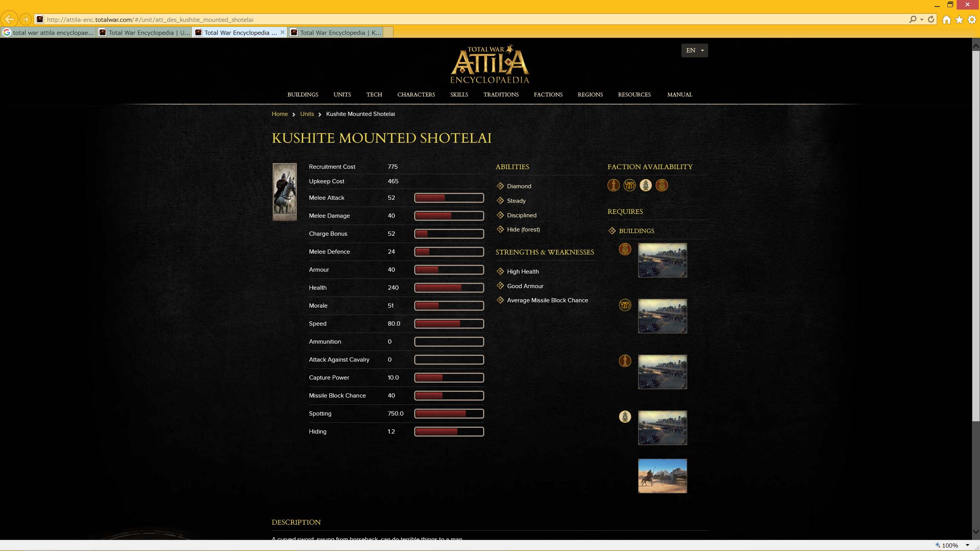Click the address bar search magnifier icon
Viewport: 980px width, 551px height.
pos(913,19)
